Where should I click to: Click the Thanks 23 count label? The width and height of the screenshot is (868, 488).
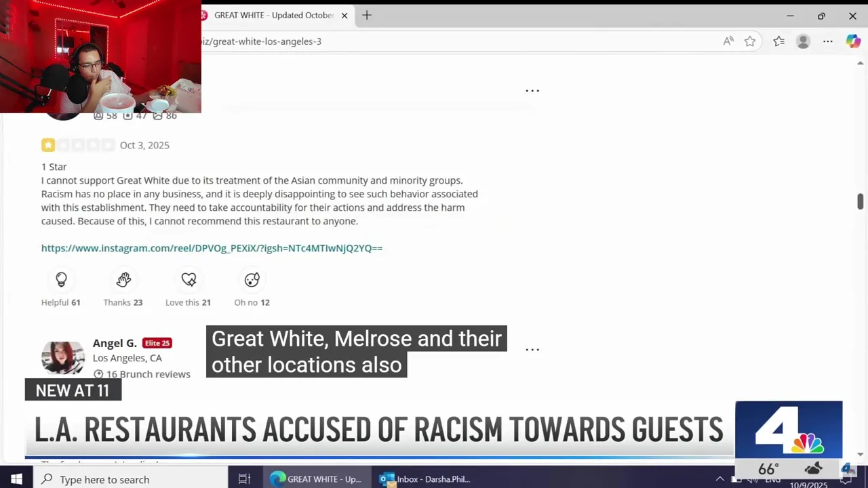coord(123,302)
